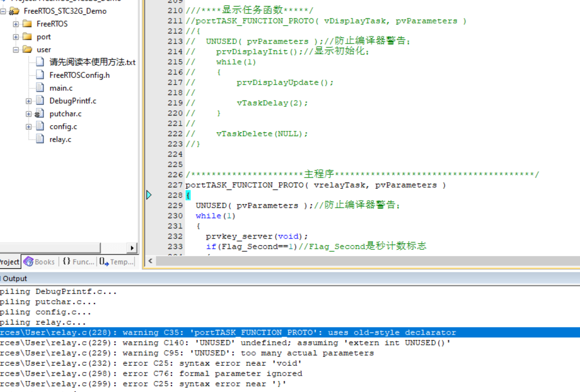Select the user folder icon
The image size is (580, 392).
tap(27, 49)
